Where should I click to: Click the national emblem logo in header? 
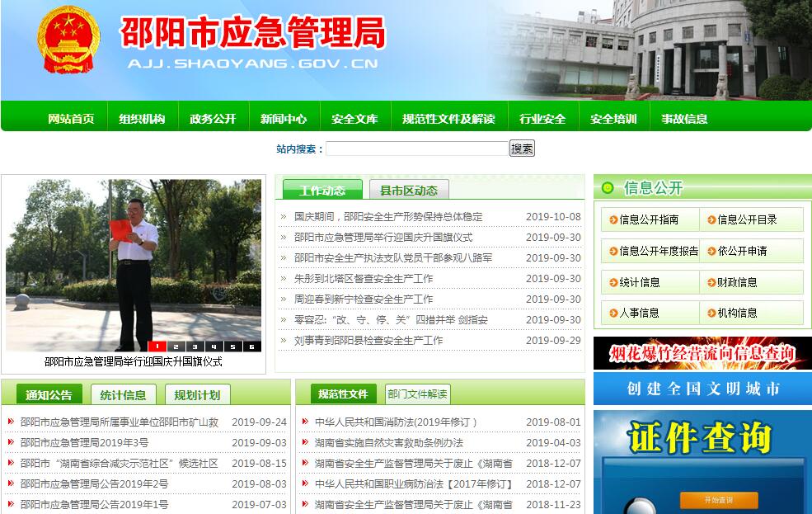(x=68, y=41)
